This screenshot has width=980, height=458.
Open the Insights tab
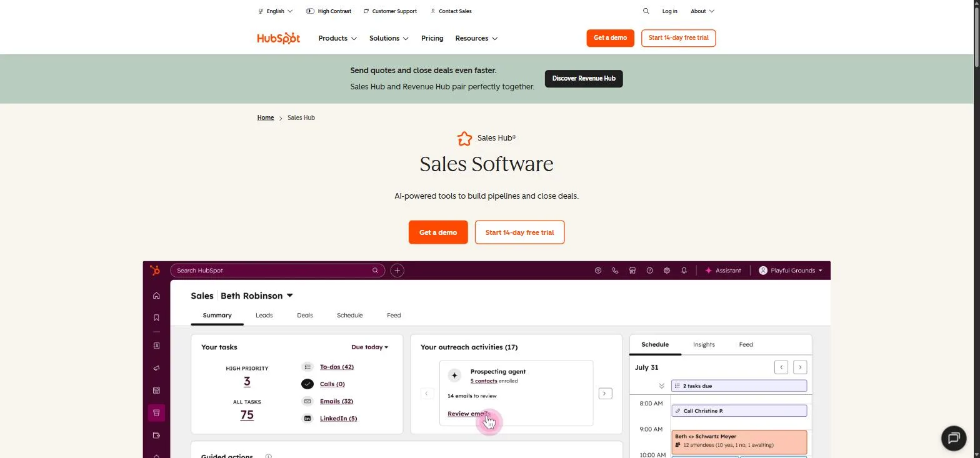704,344
